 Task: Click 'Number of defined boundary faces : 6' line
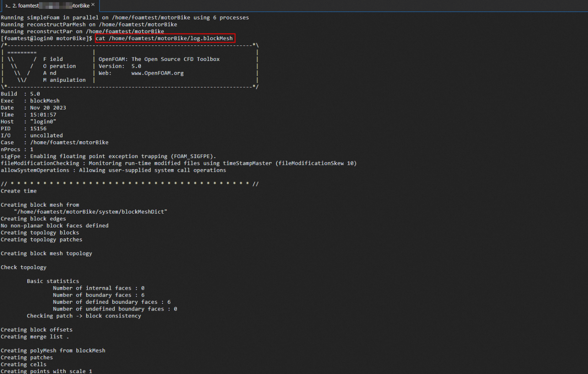click(x=112, y=302)
